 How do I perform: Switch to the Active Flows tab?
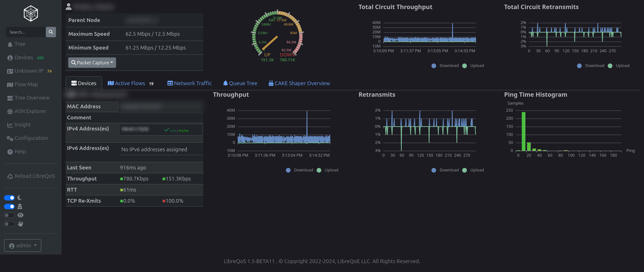(x=130, y=83)
